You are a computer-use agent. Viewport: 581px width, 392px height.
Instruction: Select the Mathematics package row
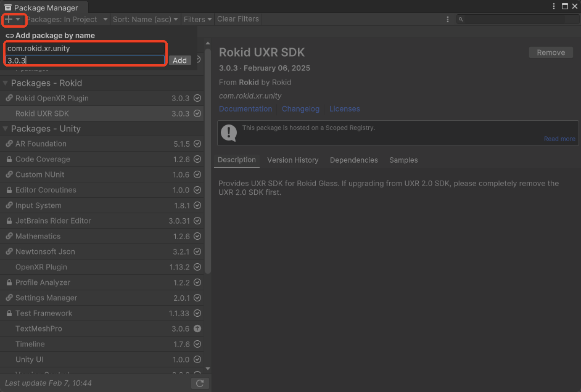coord(102,236)
